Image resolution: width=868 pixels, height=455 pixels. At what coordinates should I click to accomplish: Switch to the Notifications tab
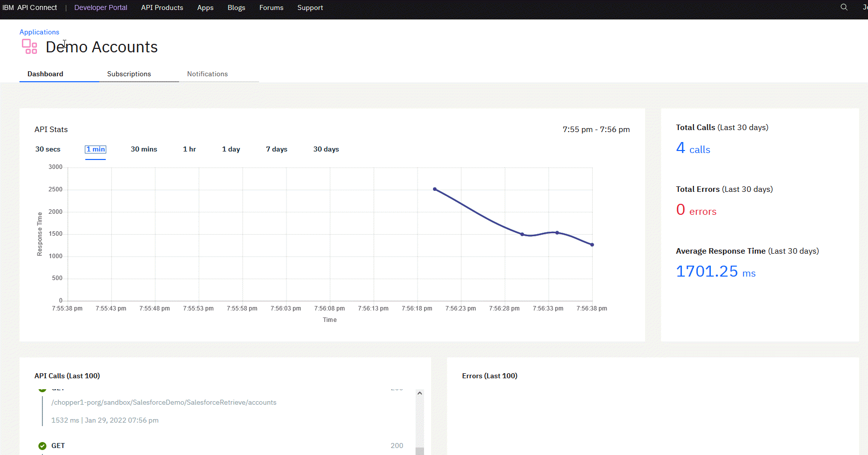207,74
